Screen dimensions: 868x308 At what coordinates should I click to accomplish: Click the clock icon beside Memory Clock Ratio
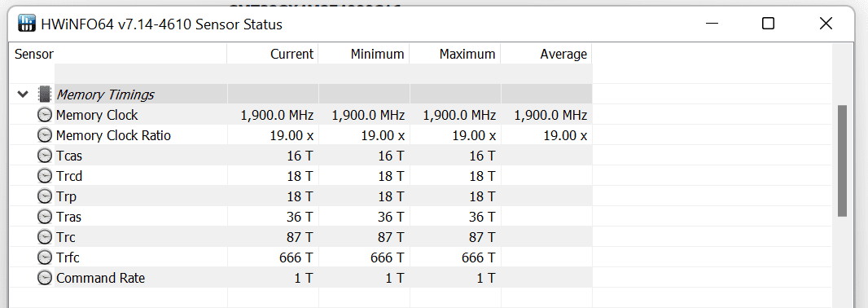click(44, 136)
